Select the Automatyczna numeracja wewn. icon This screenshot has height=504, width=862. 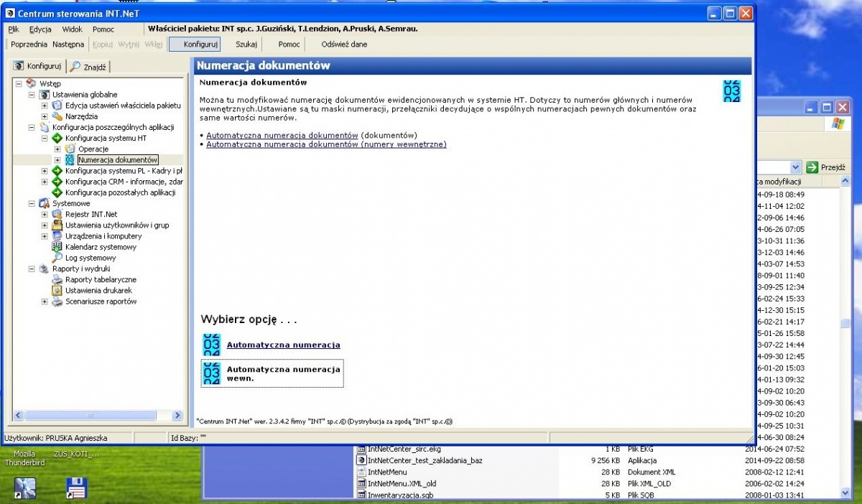point(211,373)
